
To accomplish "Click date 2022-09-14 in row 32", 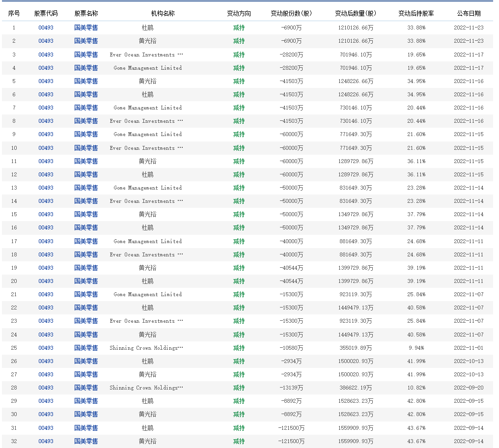I will [x=469, y=441].
